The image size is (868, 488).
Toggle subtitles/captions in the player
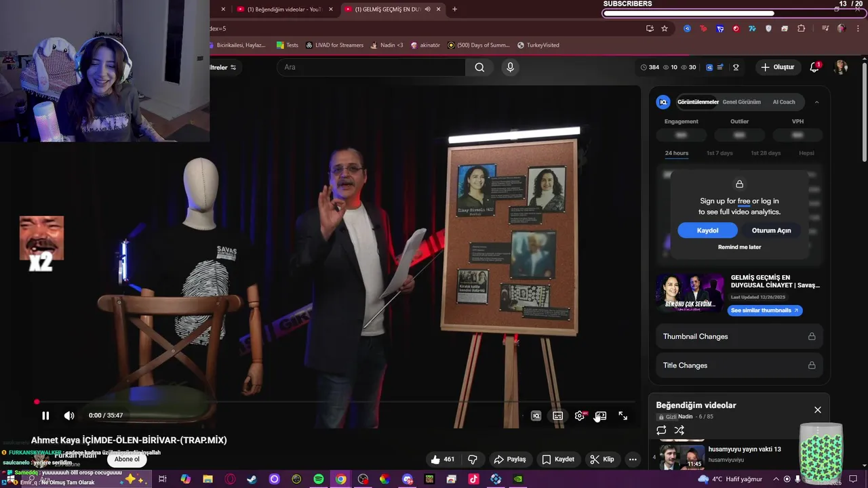point(557,415)
